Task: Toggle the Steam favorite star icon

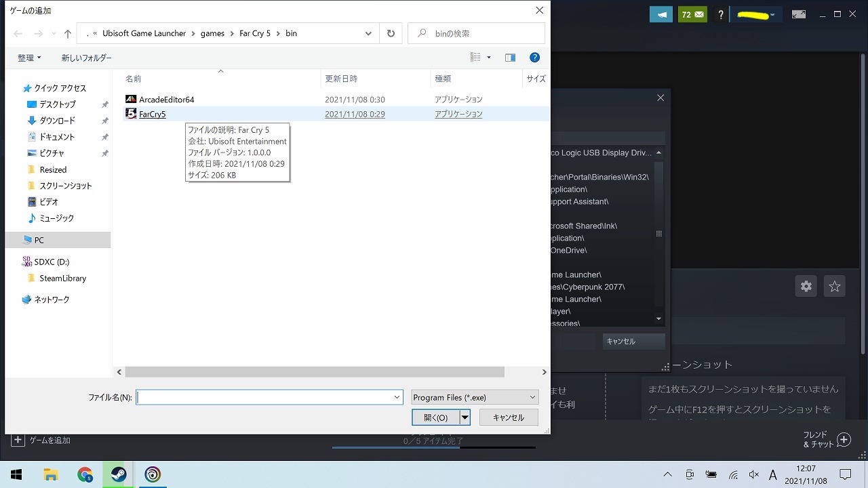Action: [x=835, y=286]
